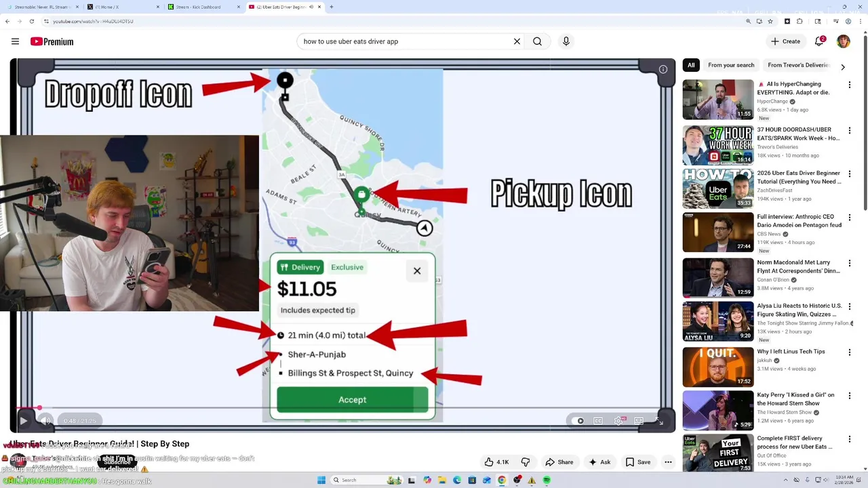
Task: Open options for AI Is HyperChanging video
Action: (x=849, y=85)
